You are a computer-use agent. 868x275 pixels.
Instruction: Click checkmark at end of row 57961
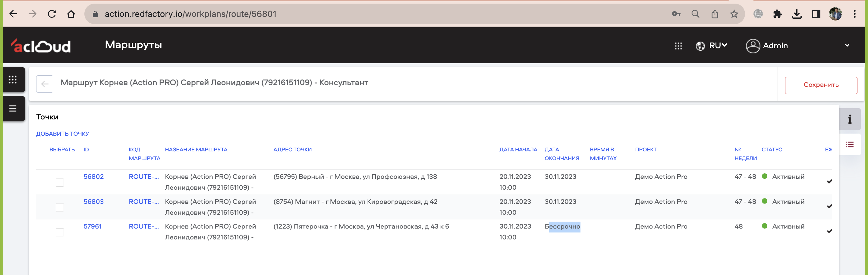[829, 231]
